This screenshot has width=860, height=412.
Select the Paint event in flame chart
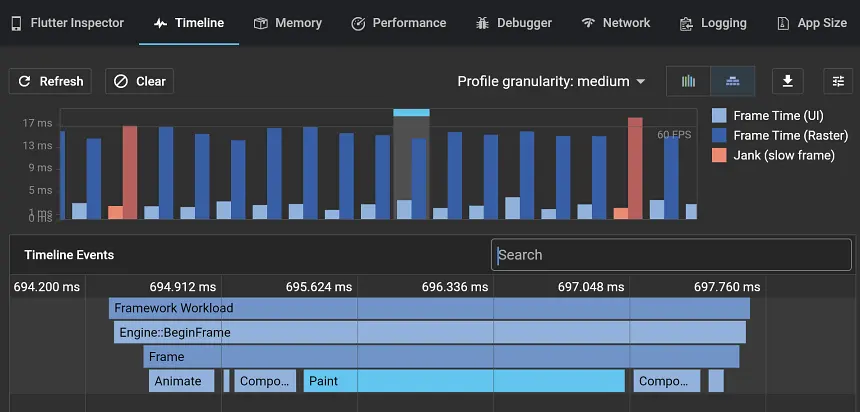click(465, 381)
